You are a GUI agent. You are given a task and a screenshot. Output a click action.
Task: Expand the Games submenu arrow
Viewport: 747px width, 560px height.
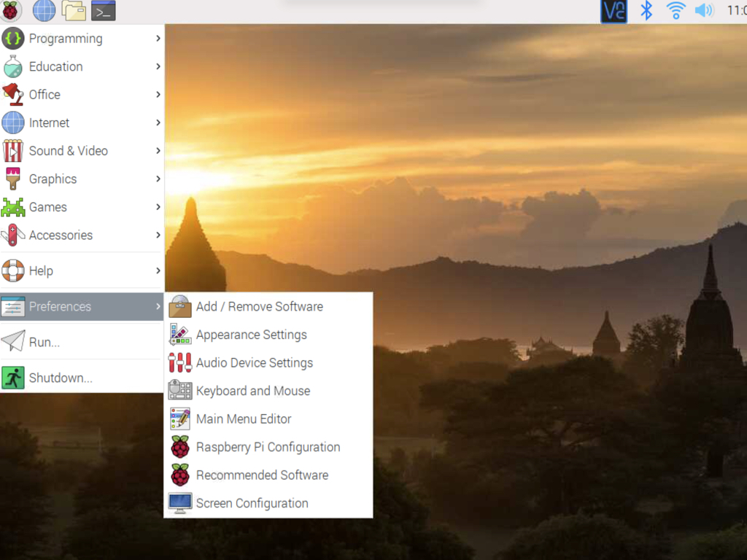pyautogui.click(x=158, y=207)
